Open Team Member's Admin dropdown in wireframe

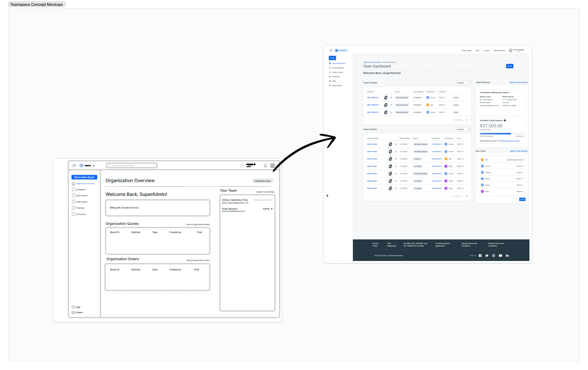point(268,209)
